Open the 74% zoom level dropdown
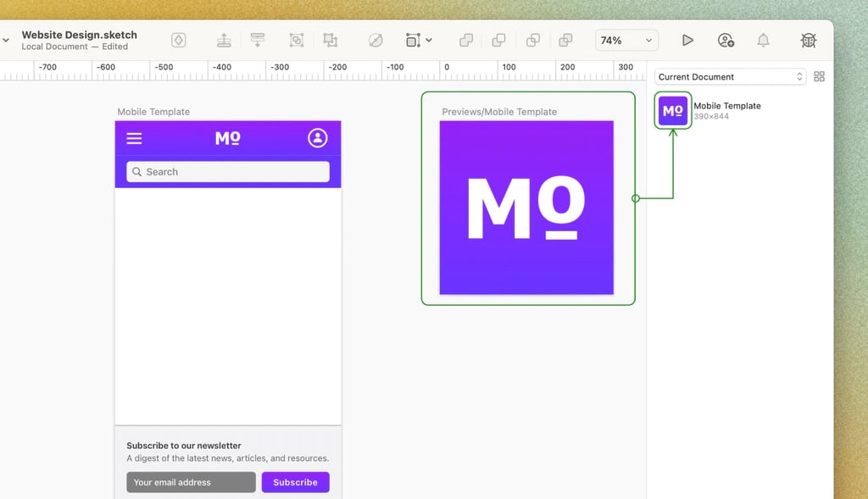 click(626, 41)
